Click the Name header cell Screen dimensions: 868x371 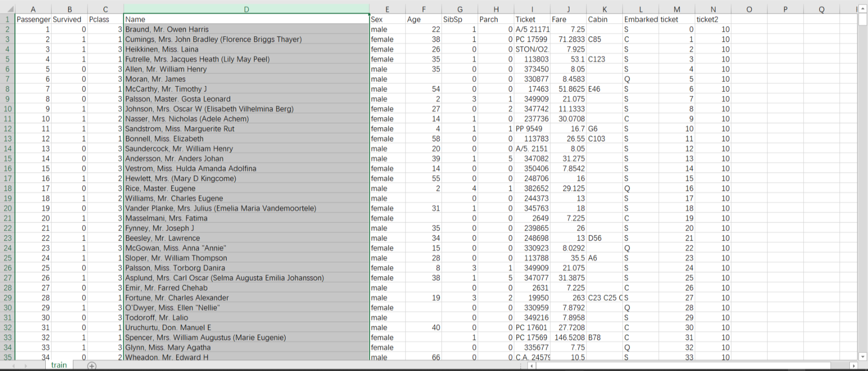coord(246,19)
